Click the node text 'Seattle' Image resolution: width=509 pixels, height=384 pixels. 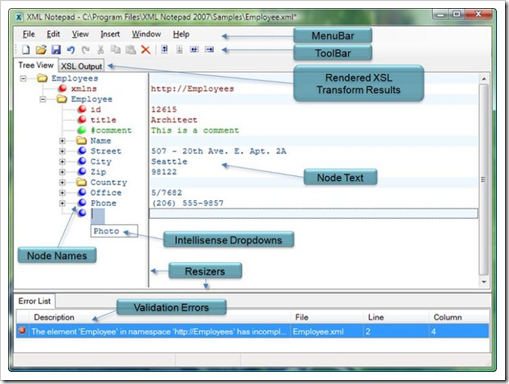click(x=169, y=162)
